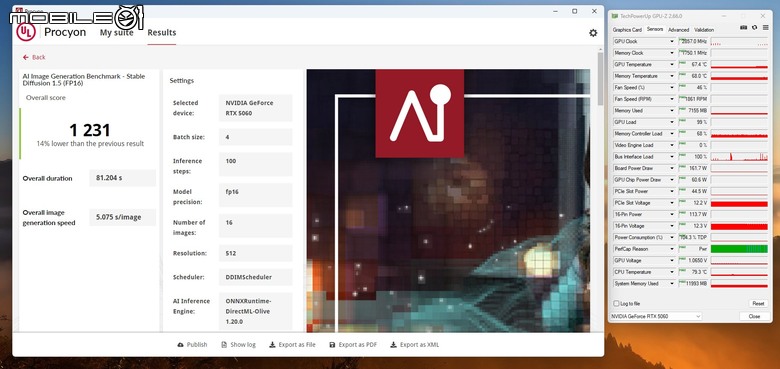The width and height of the screenshot is (780, 369).
Task: Click the Scheduler value DDIMScheduler
Action: point(255,277)
